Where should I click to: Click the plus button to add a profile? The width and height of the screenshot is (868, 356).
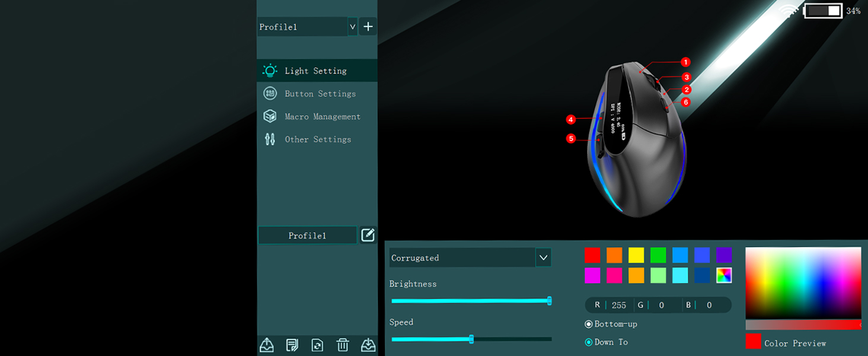coord(368,27)
